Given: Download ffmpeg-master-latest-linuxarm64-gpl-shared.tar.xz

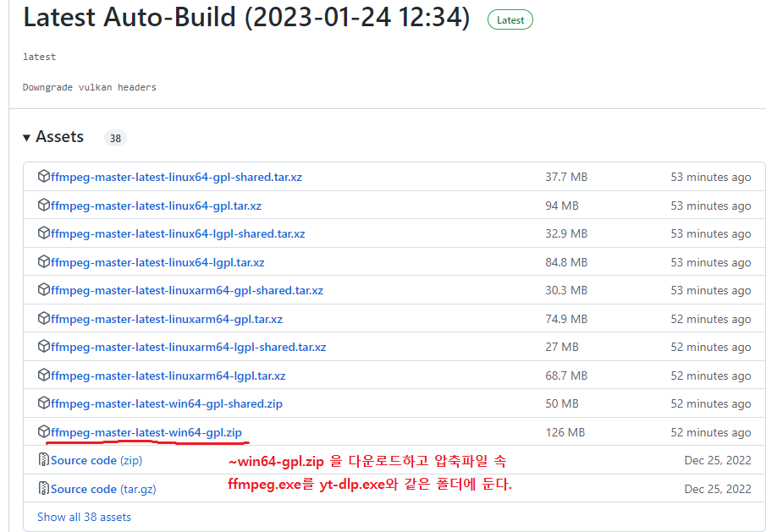Looking at the screenshot, I should [x=187, y=290].
